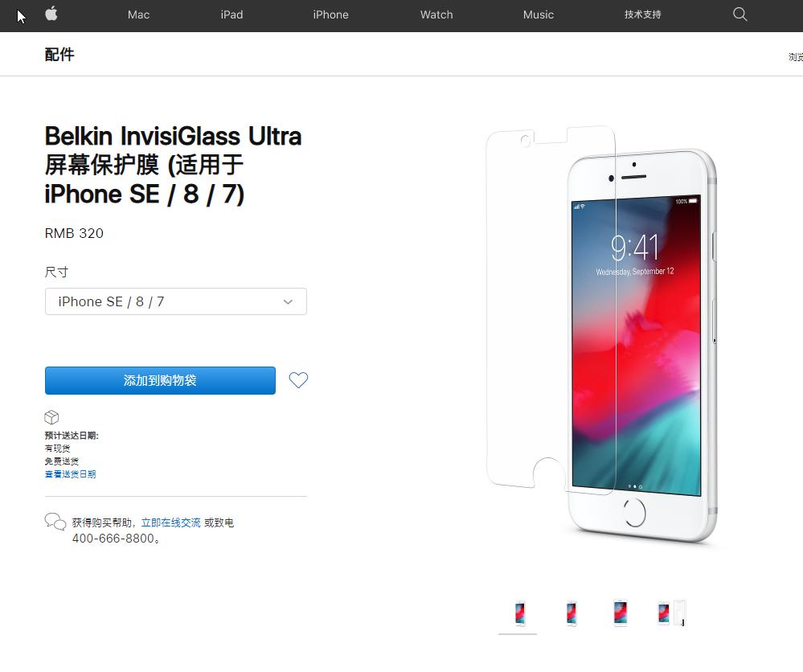This screenshot has width=803, height=672.
Task: Open the search magnifier icon
Action: [739, 14]
